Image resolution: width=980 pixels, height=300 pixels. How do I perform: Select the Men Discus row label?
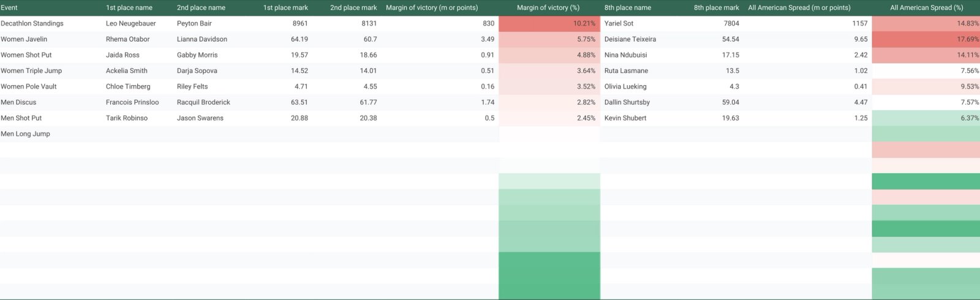18,102
